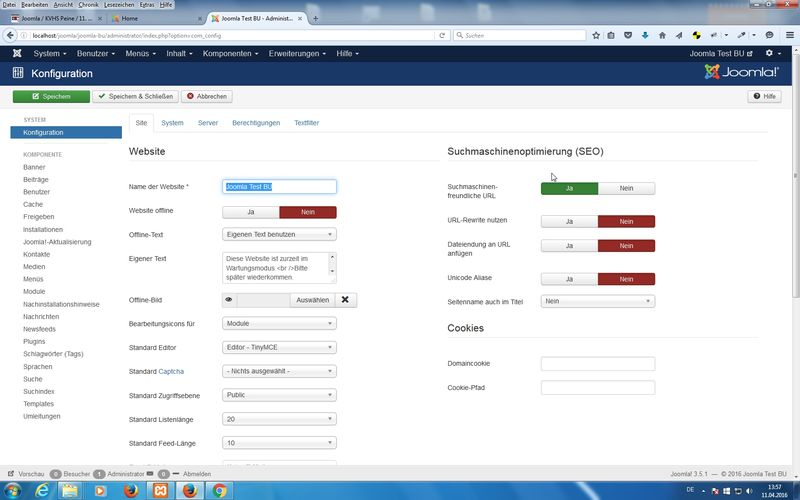Click into the Cookie-Pfad field
Screen dimensions: 800x500
point(598,388)
